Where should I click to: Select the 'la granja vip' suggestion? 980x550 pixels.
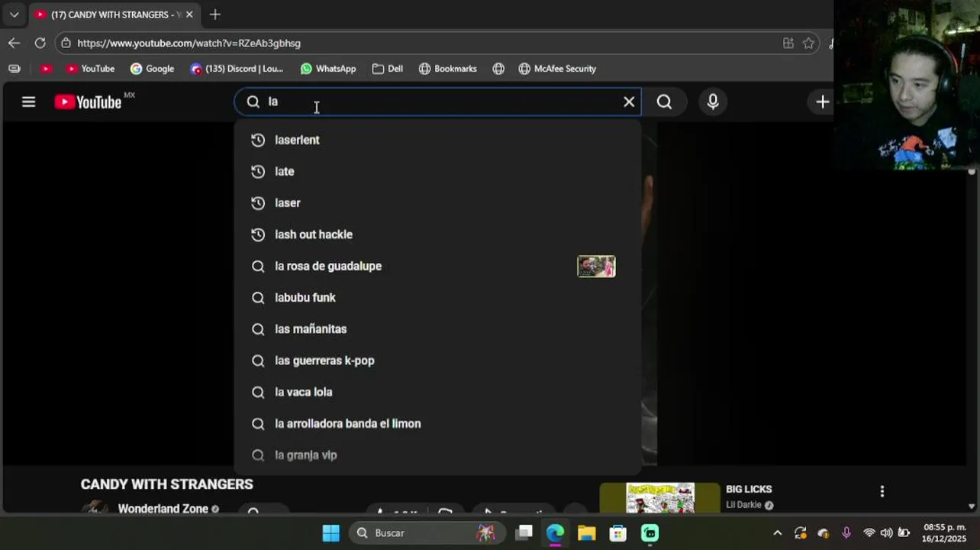pyautogui.click(x=437, y=455)
